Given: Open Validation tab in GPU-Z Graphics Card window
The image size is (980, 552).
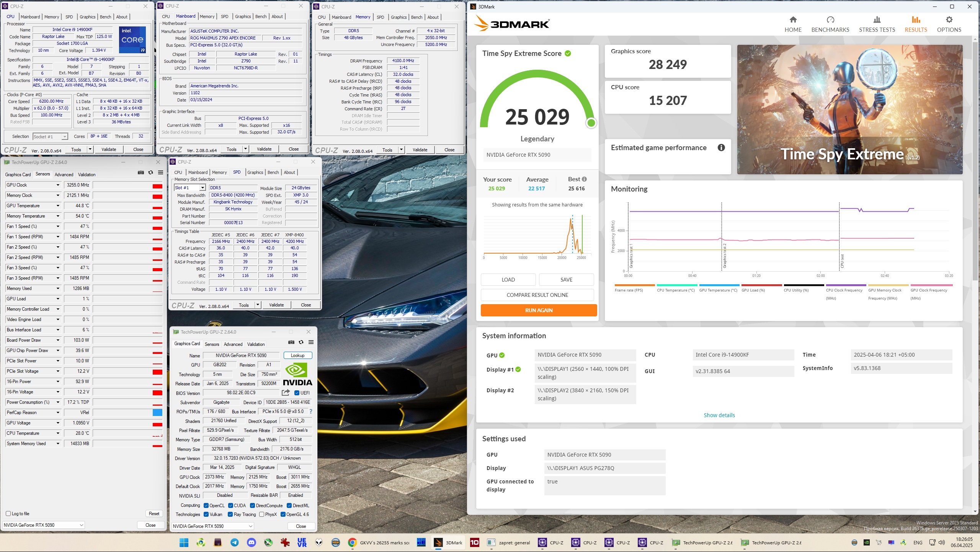Looking at the screenshot, I should [256, 344].
